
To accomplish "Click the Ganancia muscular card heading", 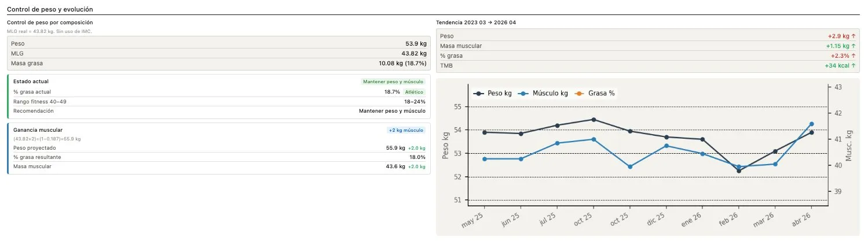I will click(38, 130).
